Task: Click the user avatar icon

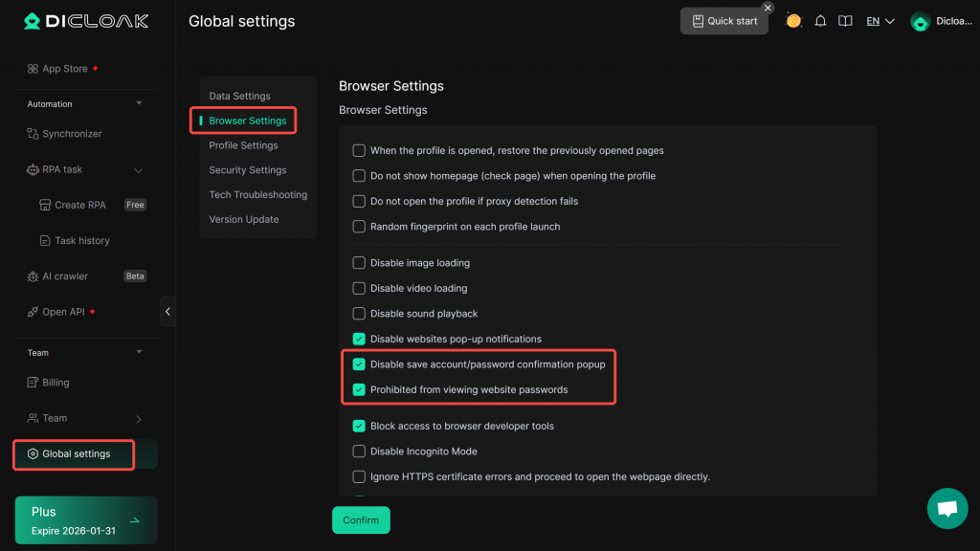Action: (x=921, y=21)
